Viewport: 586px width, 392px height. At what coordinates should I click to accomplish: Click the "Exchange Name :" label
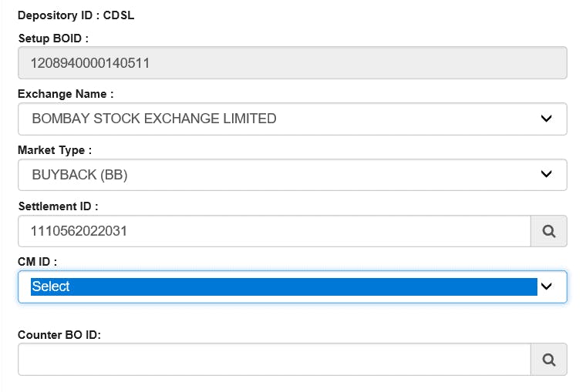point(66,94)
